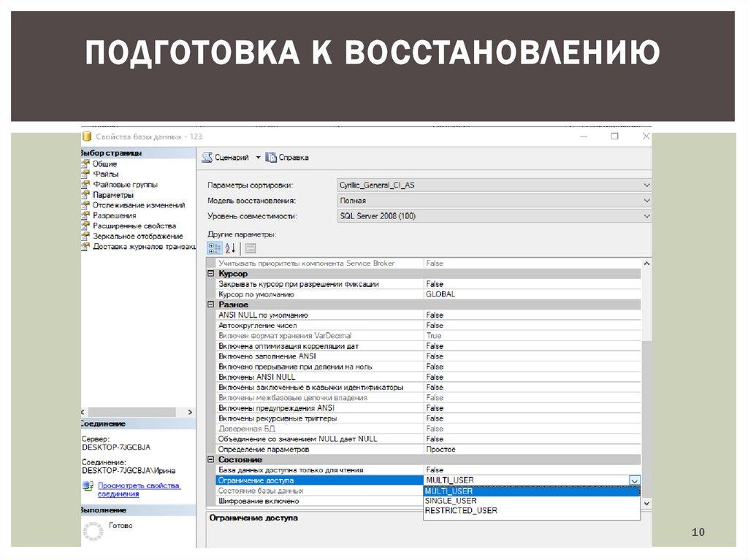This screenshot has width=748, height=560.
Task: Open the Общие page
Action: [104, 164]
